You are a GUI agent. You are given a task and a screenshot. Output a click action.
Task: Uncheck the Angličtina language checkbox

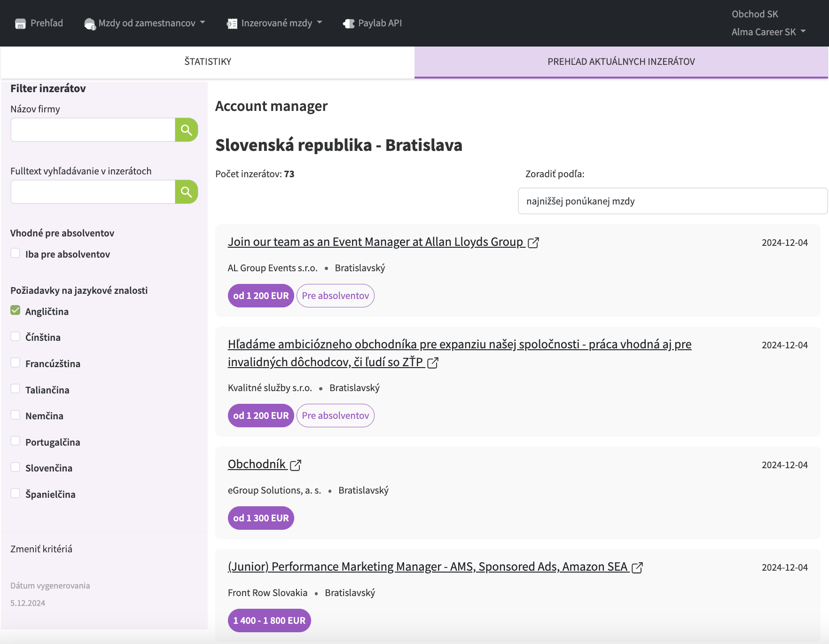(x=16, y=311)
